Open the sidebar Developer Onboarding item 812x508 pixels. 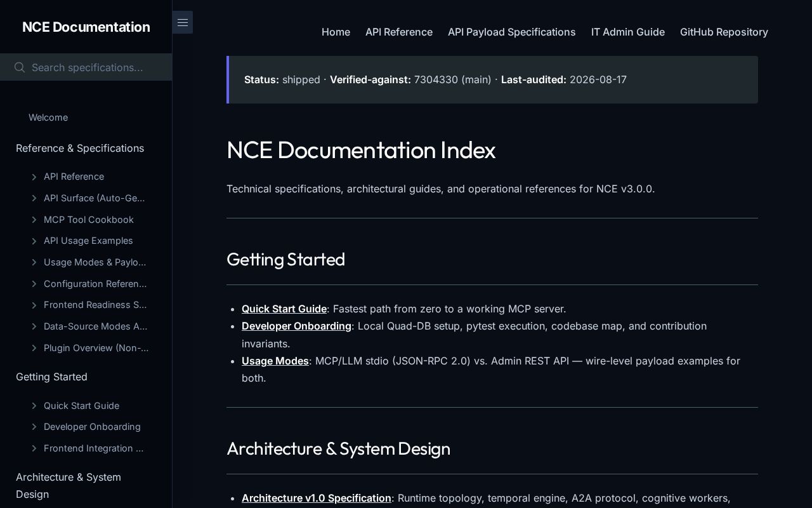[92, 427]
